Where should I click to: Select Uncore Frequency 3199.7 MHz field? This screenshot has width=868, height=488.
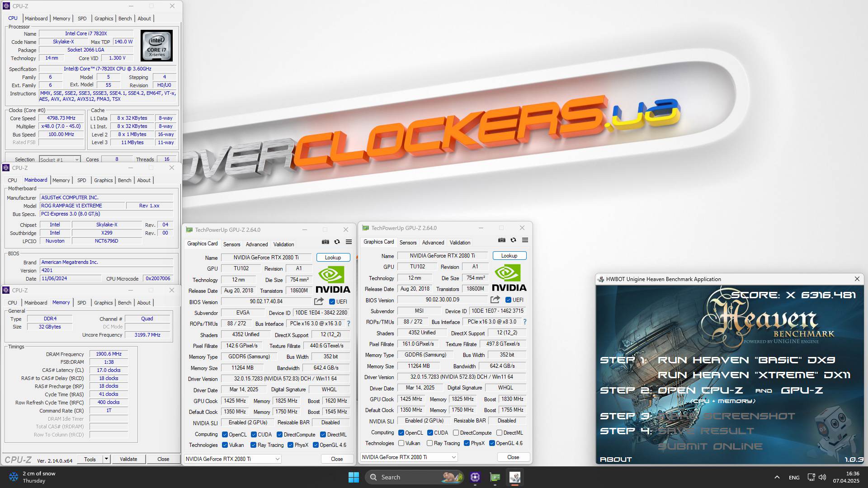coord(147,335)
